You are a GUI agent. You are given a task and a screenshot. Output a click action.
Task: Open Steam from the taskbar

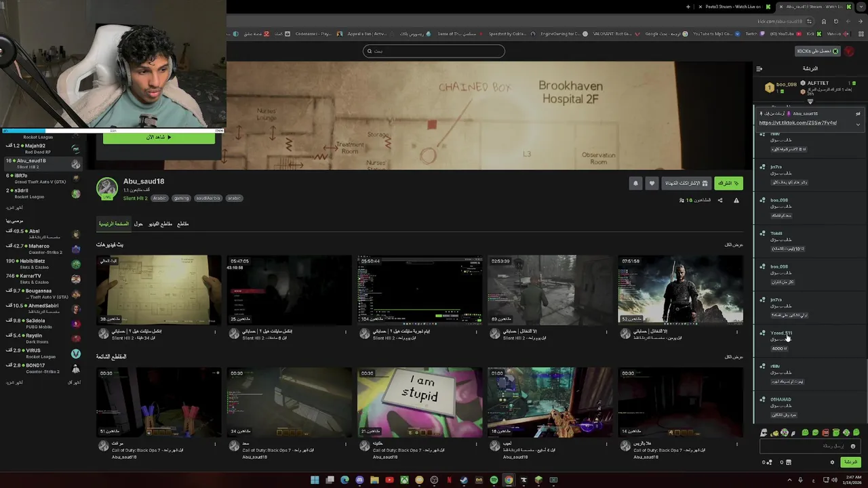tap(464, 480)
